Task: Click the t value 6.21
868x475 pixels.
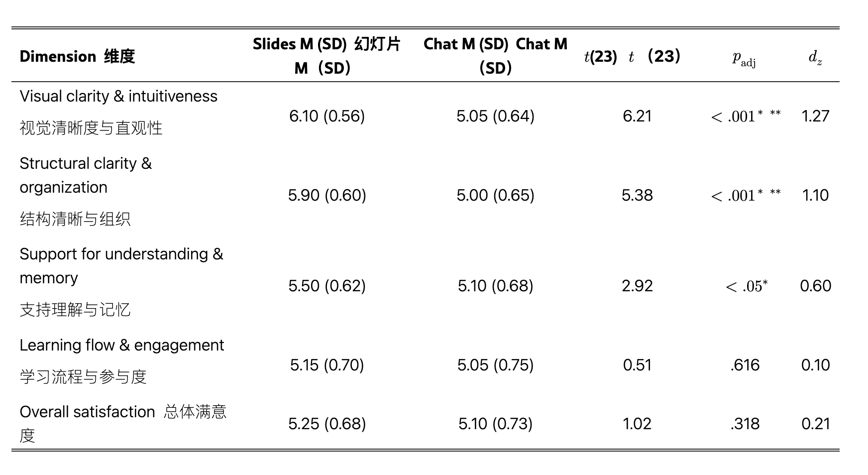Action: click(x=637, y=116)
